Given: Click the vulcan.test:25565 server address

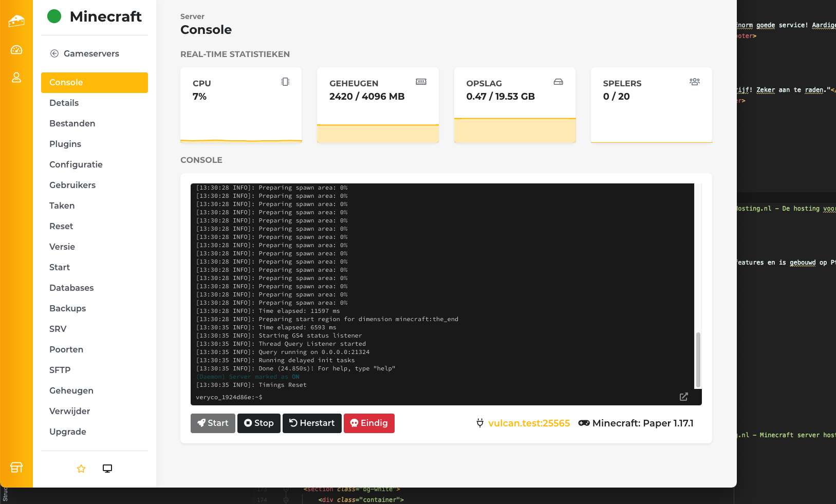Looking at the screenshot, I should 529,423.
